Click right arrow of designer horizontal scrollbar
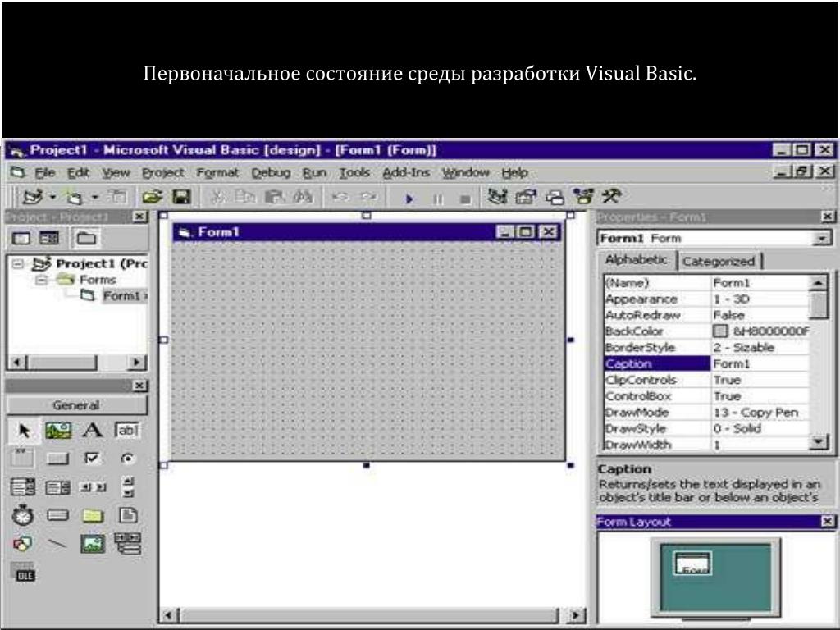 [577, 615]
